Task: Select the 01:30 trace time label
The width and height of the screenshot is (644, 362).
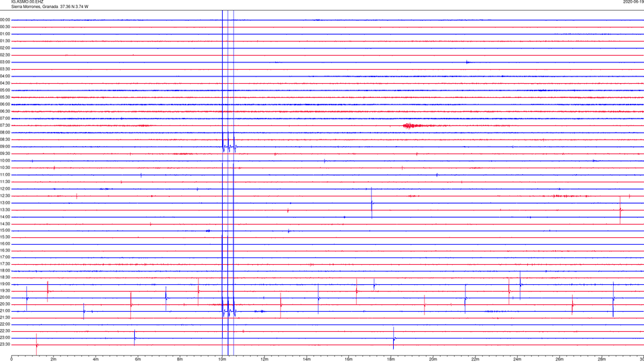Action: tap(5, 41)
